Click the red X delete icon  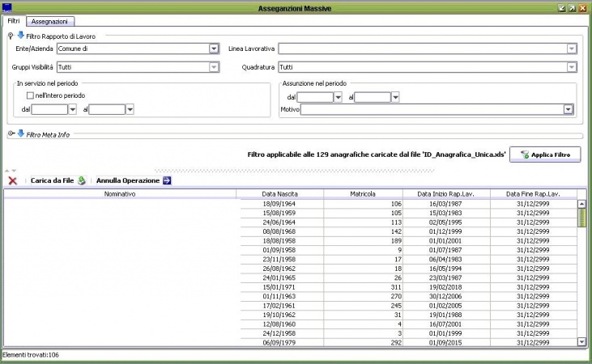click(13, 180)
